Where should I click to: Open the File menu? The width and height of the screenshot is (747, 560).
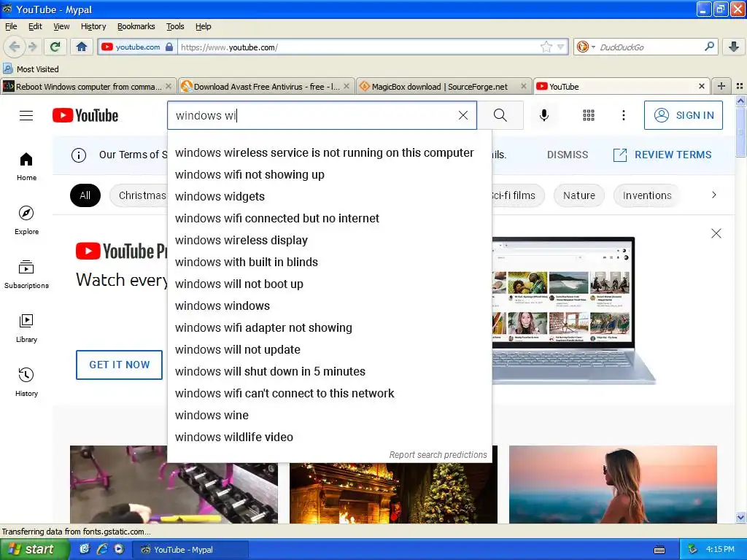point(11,26)
